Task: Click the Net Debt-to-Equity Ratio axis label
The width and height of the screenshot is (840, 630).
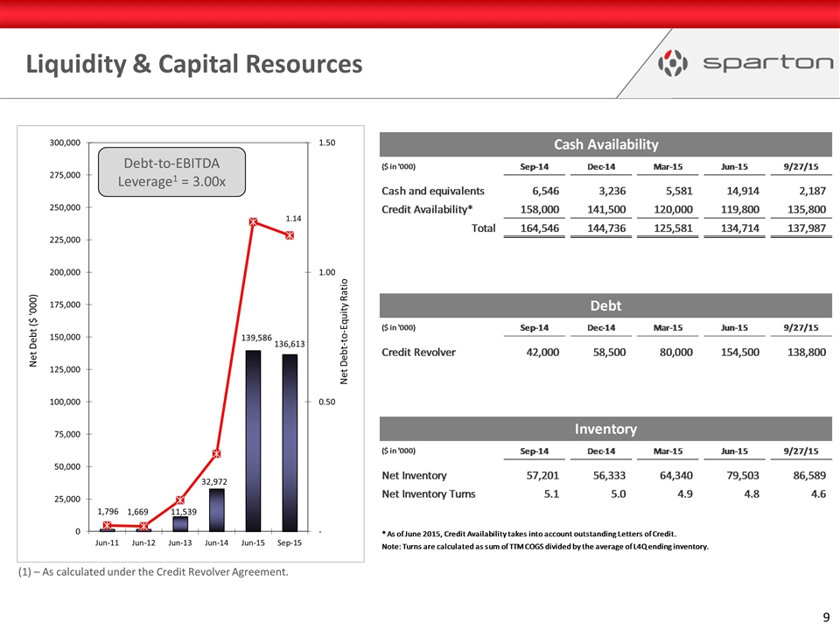Action: pyautogui.click(x=346, y=332)
